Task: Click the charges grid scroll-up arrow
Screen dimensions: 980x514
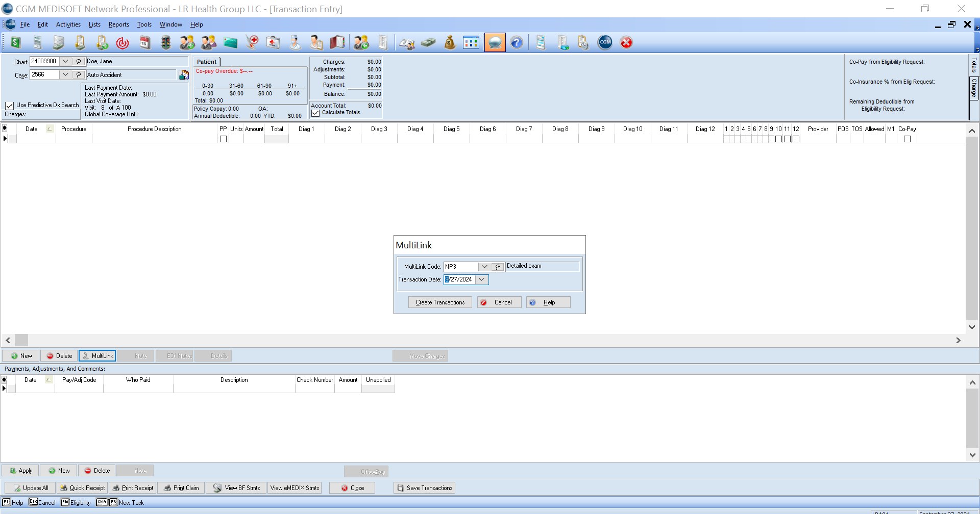Action: point(972,131)
